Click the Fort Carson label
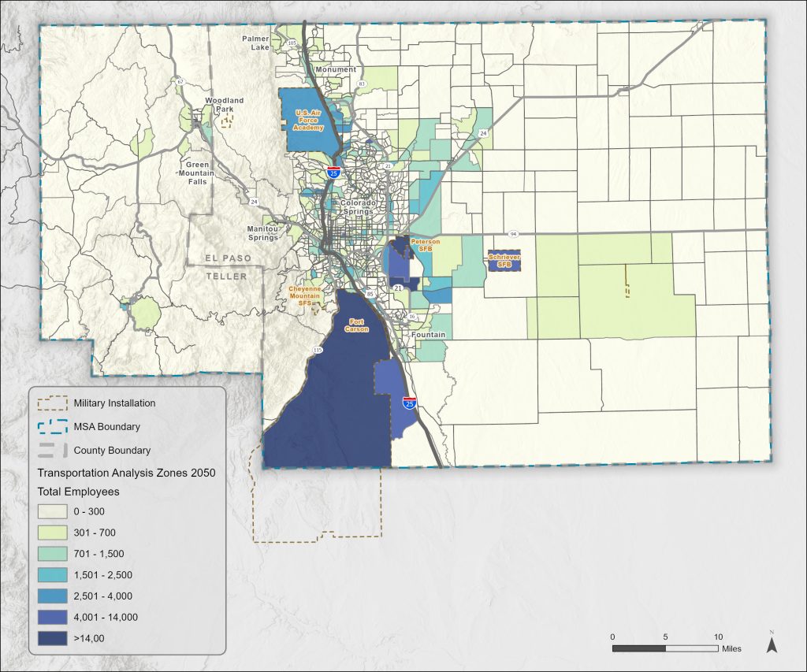 [x=357, y=325]
